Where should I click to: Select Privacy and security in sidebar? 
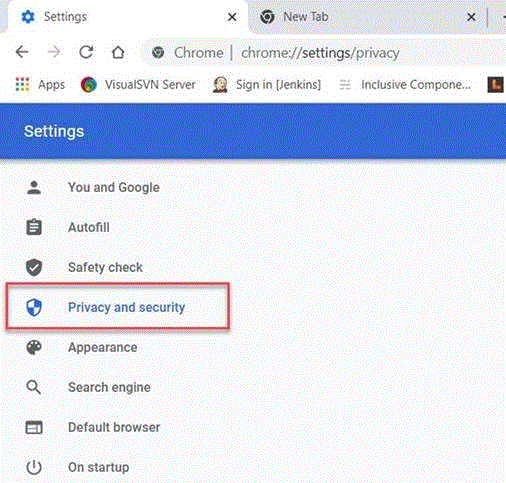118,307
